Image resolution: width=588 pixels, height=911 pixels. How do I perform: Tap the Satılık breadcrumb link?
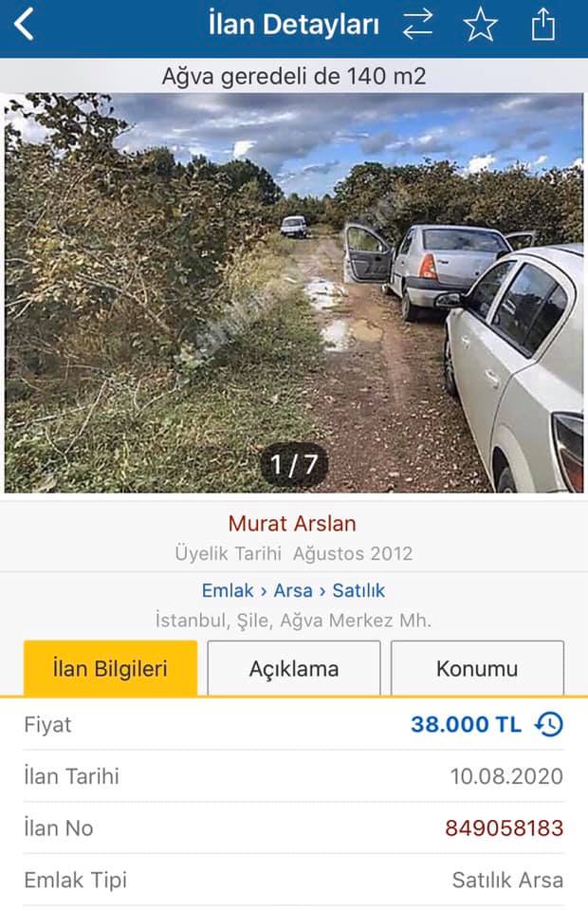[x=358, y=590]
